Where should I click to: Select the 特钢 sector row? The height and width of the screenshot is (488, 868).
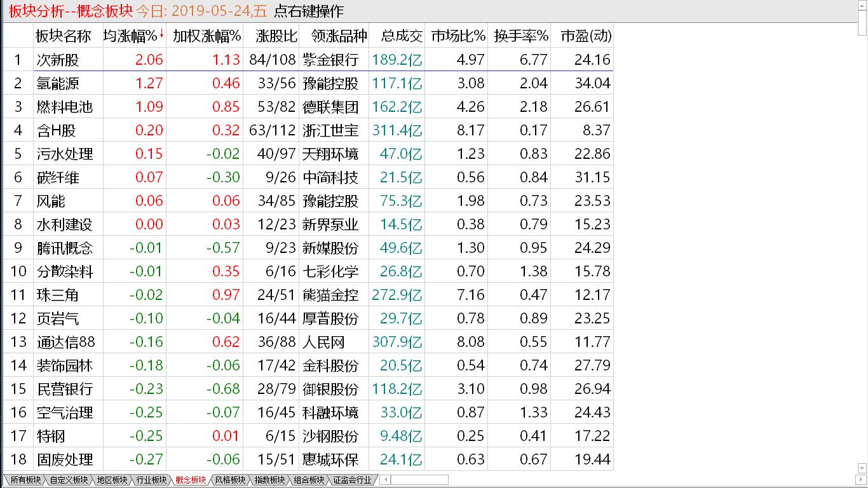pyautogui.click(x=308, y=436)
